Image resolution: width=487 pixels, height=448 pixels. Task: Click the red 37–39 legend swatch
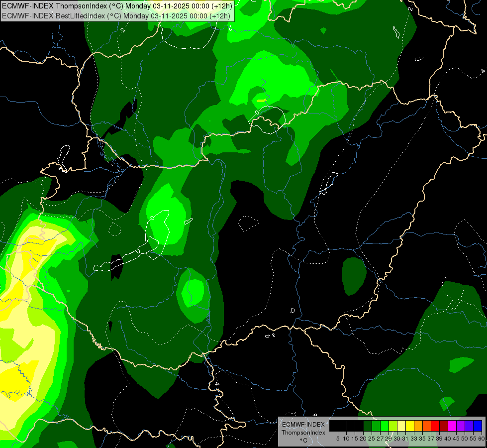coord(435,426)
